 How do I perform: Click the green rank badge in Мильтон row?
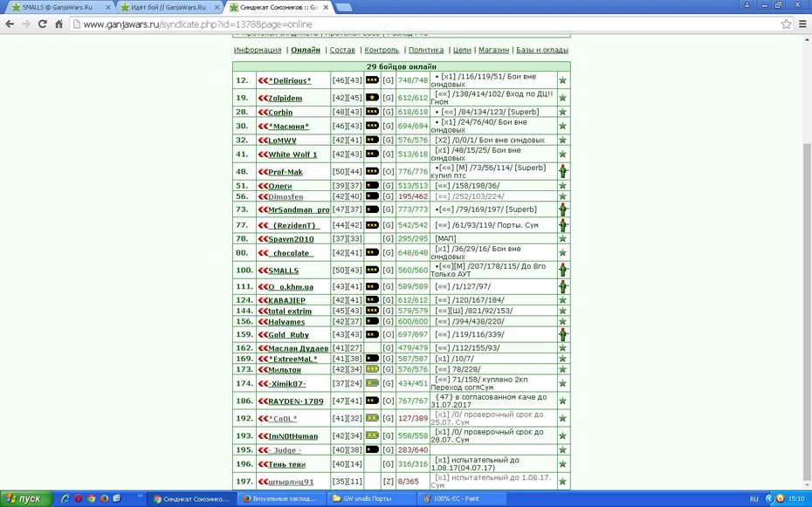coord(372,369)
